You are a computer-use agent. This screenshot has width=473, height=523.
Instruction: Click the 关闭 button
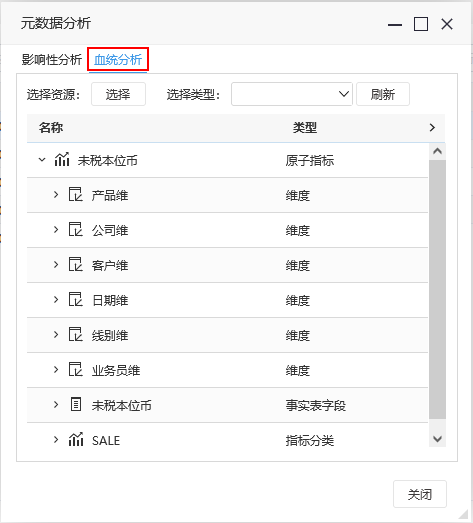(x=420, y=494)
